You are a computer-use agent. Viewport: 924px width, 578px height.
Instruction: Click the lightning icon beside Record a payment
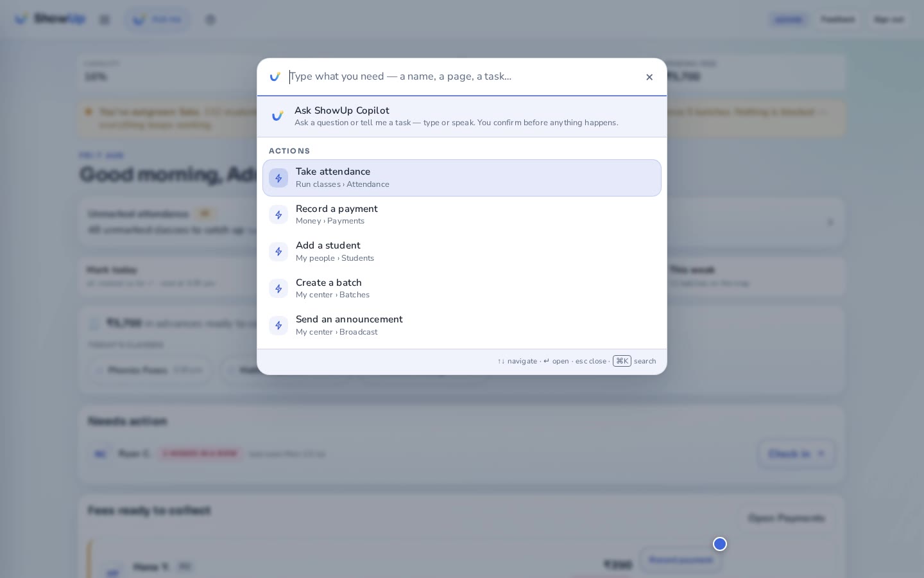(278, 215)
